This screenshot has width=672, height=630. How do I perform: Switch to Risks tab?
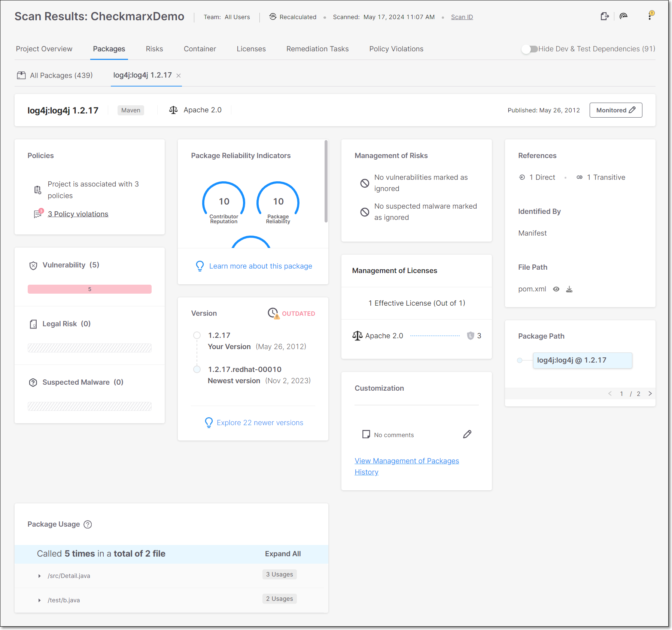pos(154,49)
